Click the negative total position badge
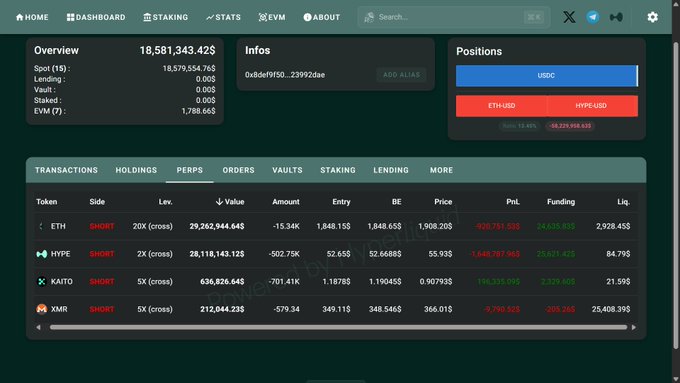Screen dimensions: 680x383 pyautogui.click(x=570, y=126)
